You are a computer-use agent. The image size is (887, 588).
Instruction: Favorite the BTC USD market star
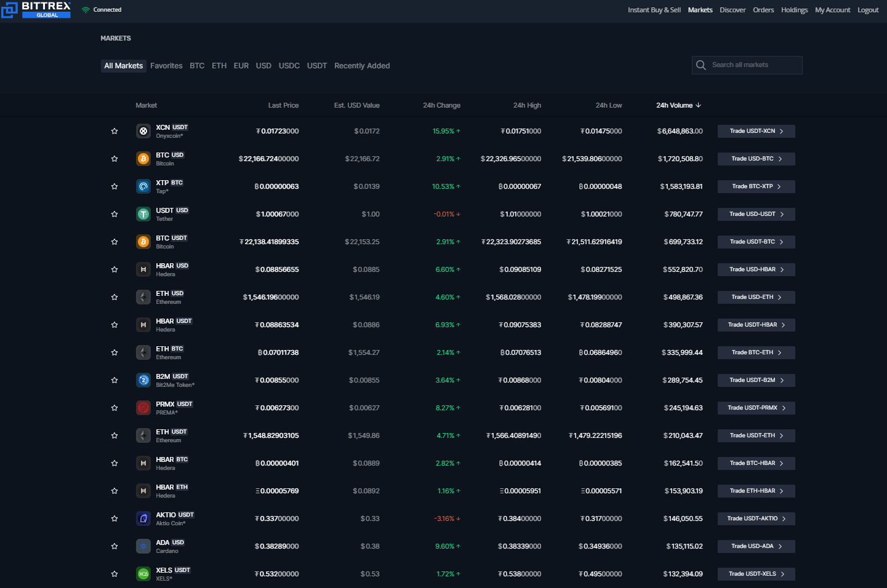[114, 159]
